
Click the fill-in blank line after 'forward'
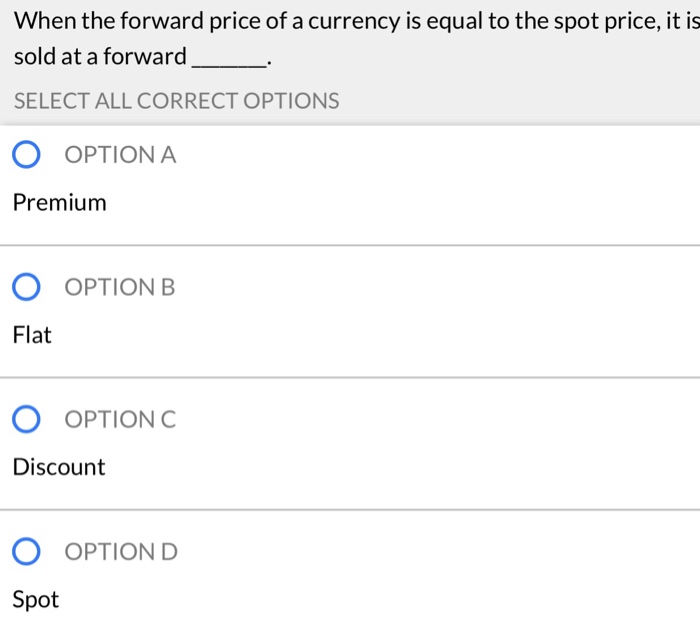click(229, 63)
